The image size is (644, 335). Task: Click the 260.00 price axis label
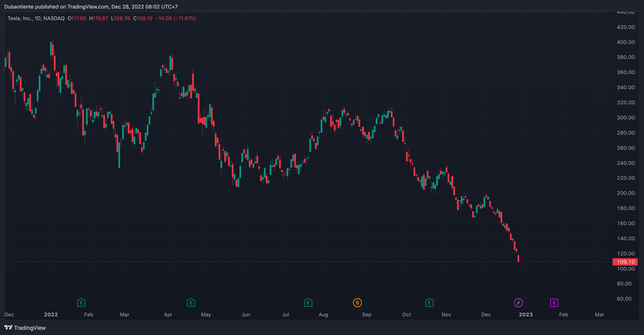pos(626,148)
